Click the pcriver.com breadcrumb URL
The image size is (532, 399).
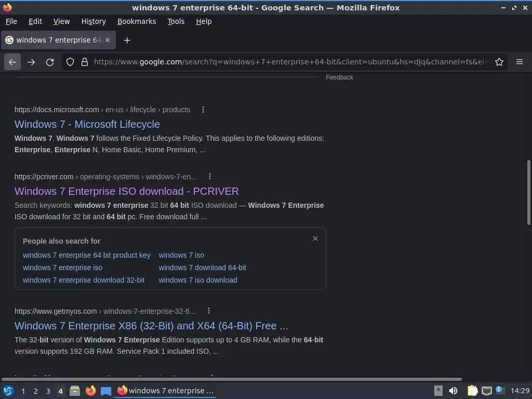click(x=105, y=177)
